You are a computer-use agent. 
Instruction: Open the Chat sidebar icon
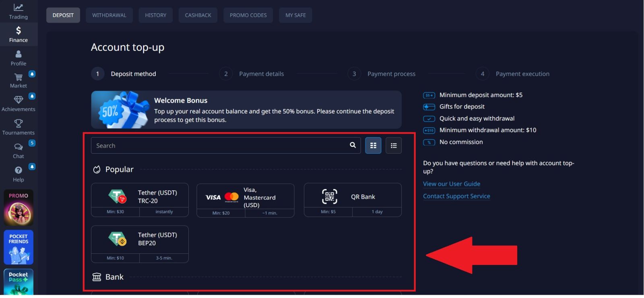click(x=19, y=150)
